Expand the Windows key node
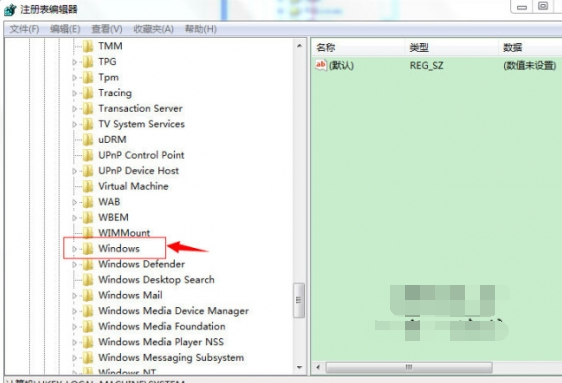This screenshot has width=562, height=383. 75,249
